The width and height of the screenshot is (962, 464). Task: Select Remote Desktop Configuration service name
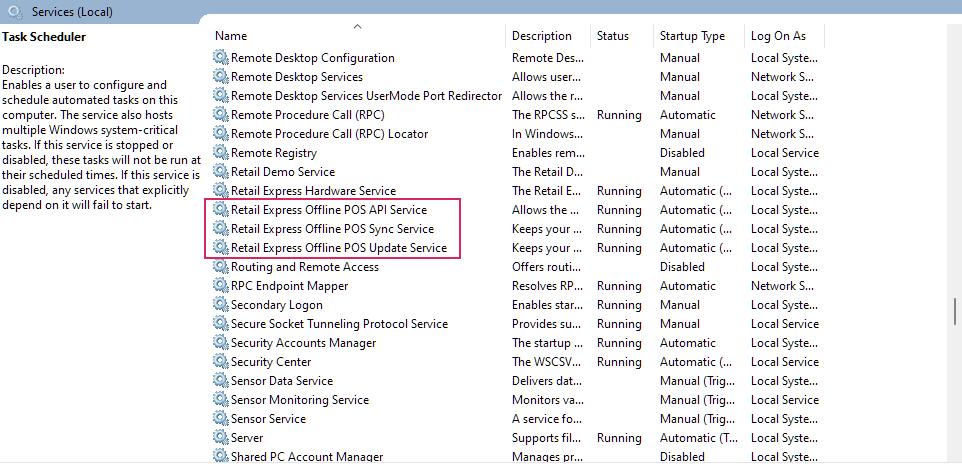313,58
